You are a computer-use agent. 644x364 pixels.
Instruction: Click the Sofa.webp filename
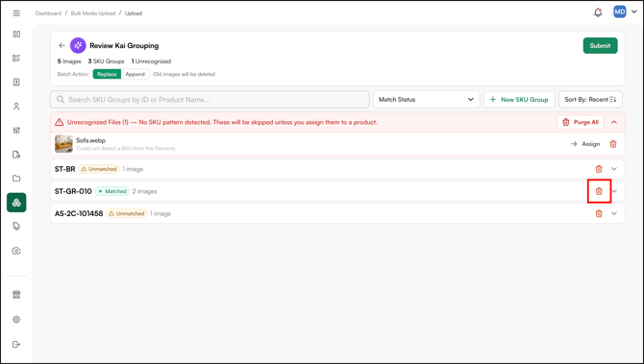(90, 140)
